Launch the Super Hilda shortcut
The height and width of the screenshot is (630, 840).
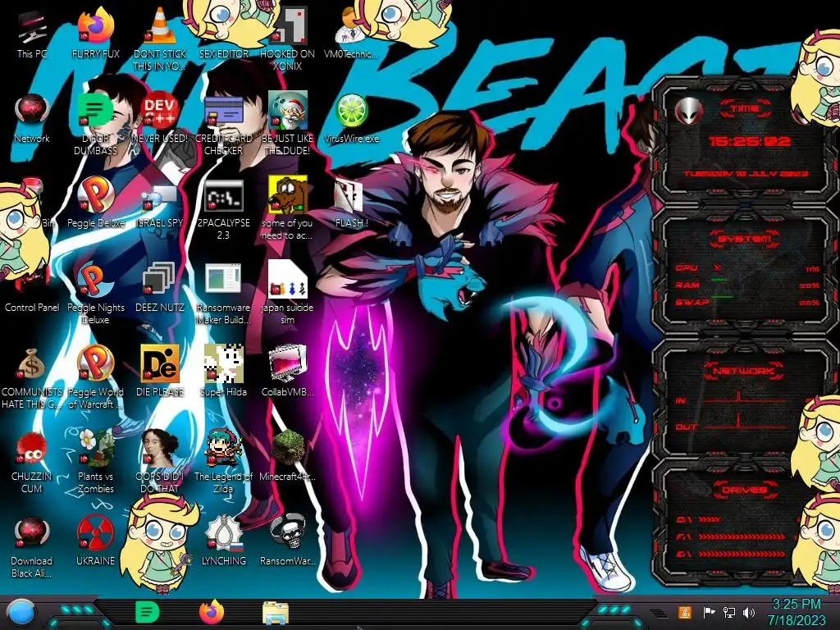[x=223, y=372]
